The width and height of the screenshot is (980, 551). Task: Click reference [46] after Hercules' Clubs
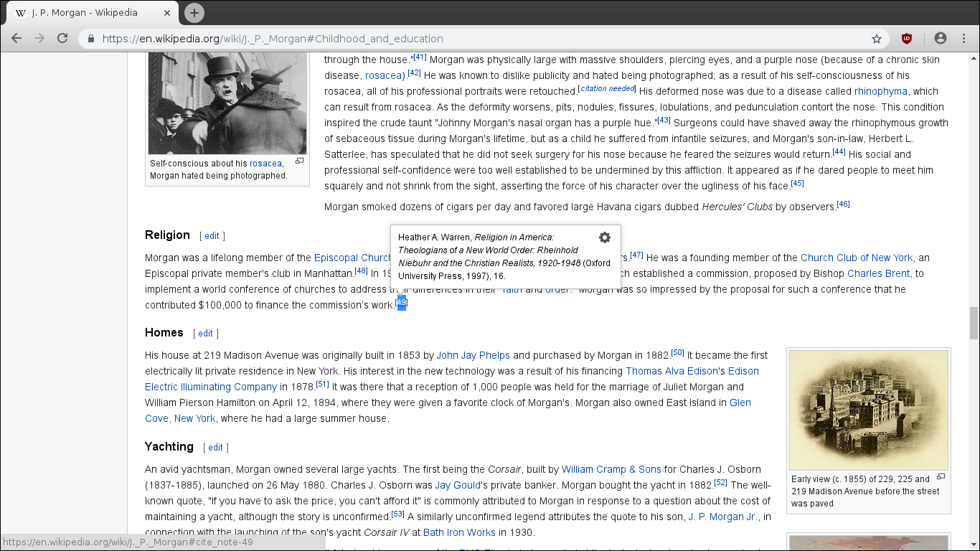[x=843, y=204]
